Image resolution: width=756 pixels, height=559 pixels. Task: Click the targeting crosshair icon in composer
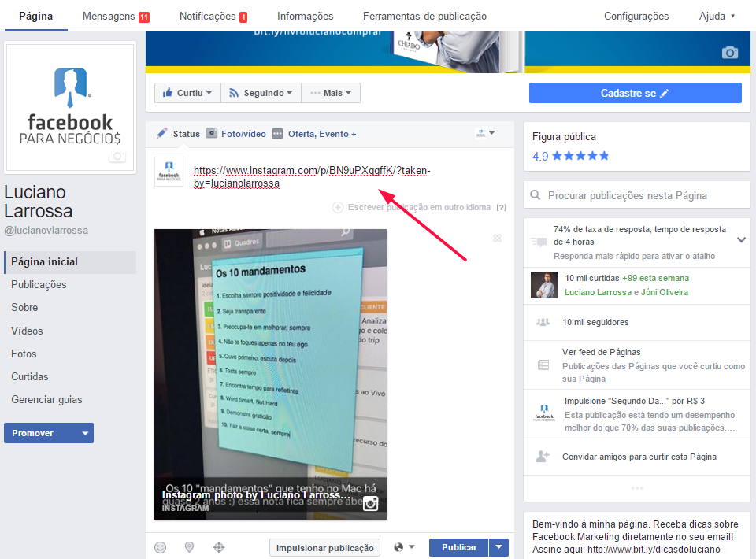point(219,547)
